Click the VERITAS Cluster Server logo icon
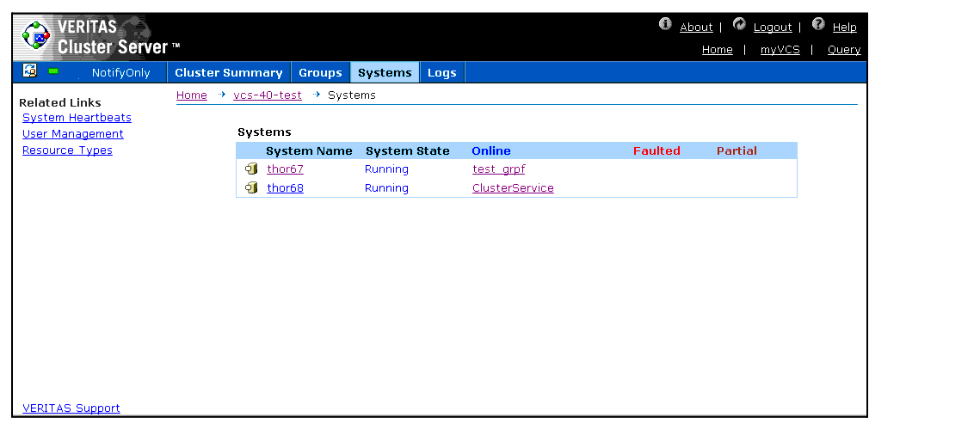 tap(36, 36)
